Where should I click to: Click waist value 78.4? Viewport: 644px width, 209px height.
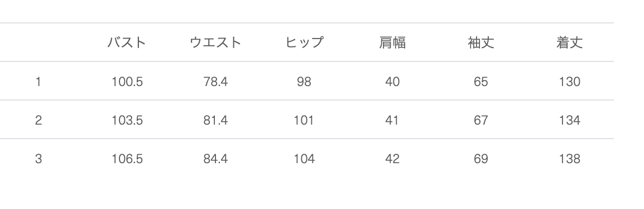point(215,82)
